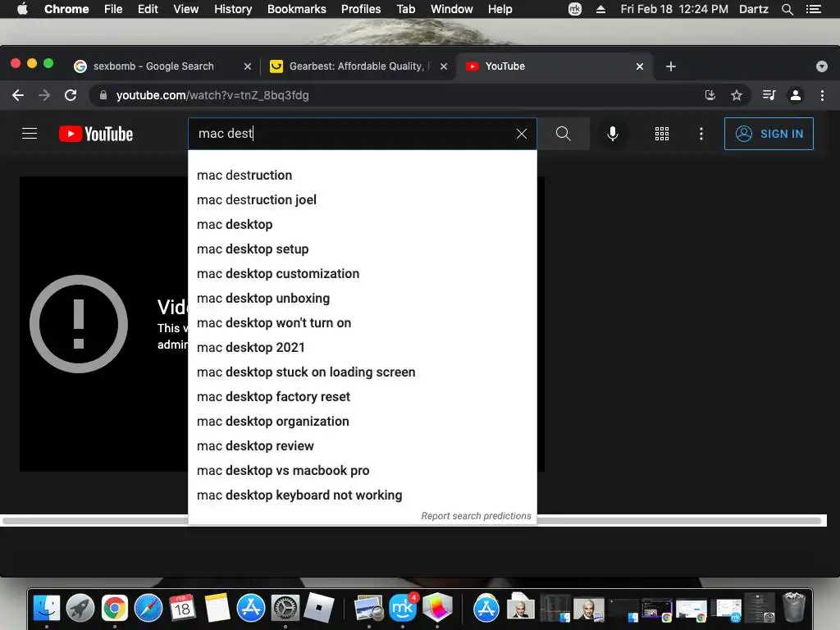Select the YouTube tab
840x630 pixels.
pos(555,66)
